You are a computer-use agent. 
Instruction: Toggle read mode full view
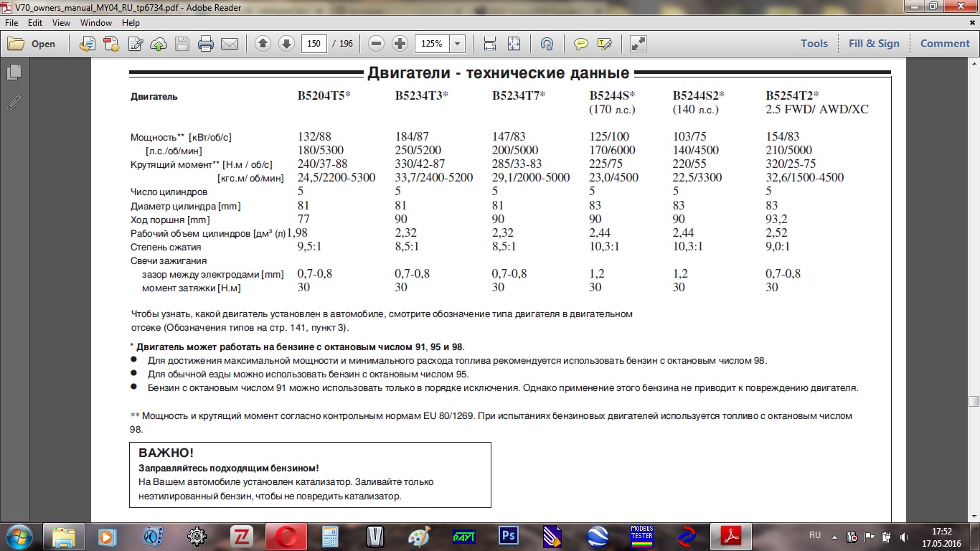click(639, 44)
